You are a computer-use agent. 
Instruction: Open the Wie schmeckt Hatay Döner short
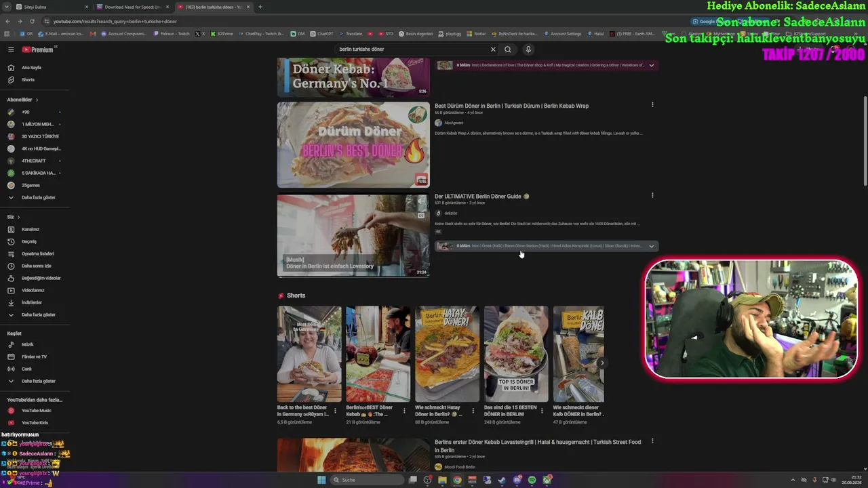(x=447, y=353)
